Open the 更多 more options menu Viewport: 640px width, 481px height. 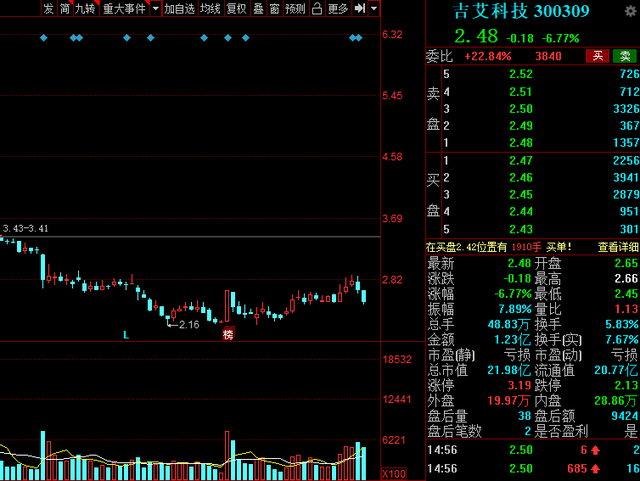tap(338, 8)
